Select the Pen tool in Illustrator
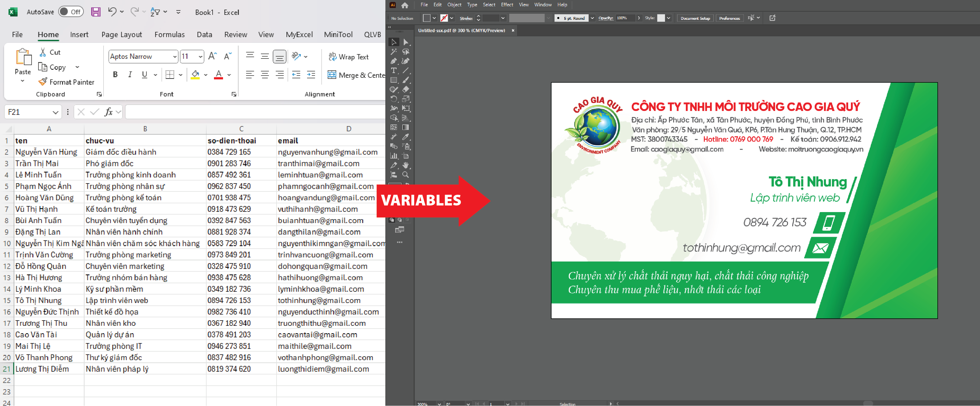This screenshot has width=980, height=406. coord(394,61)
